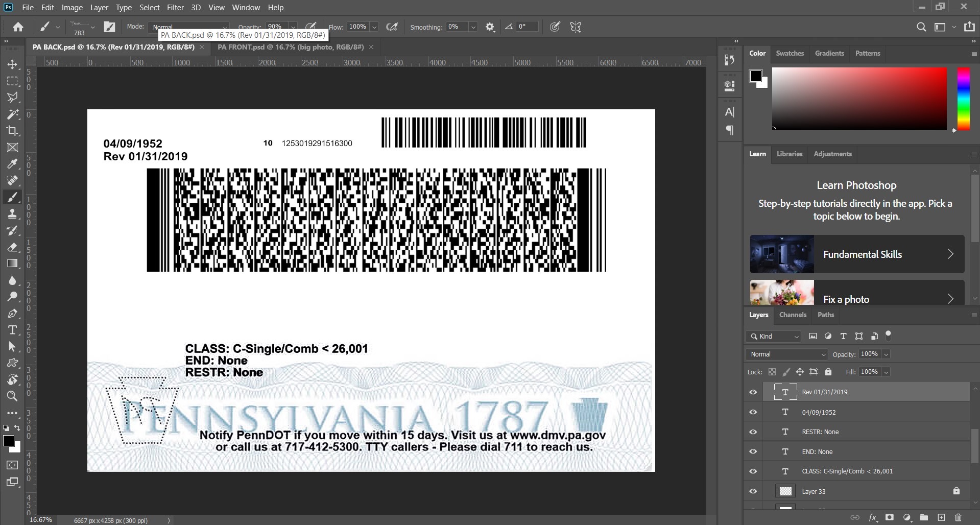Switch to the PA FRONT.psd document tab

click(x=291, y=47)
